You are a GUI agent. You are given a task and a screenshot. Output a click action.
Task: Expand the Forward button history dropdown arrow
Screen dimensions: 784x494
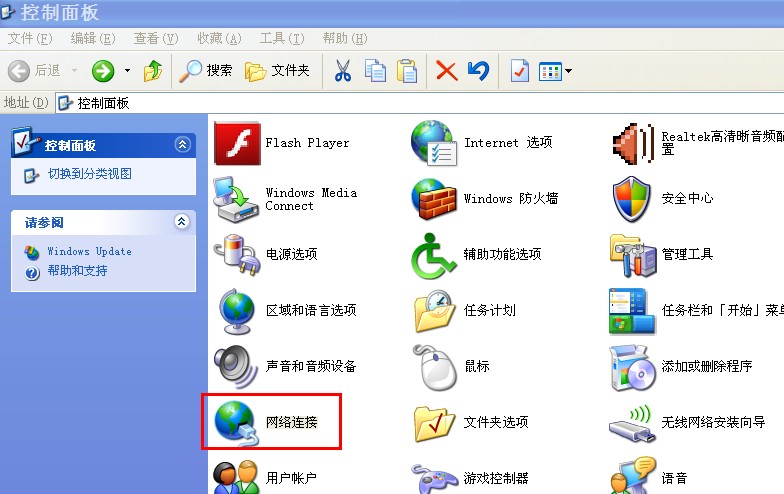(x=127, y=70)
